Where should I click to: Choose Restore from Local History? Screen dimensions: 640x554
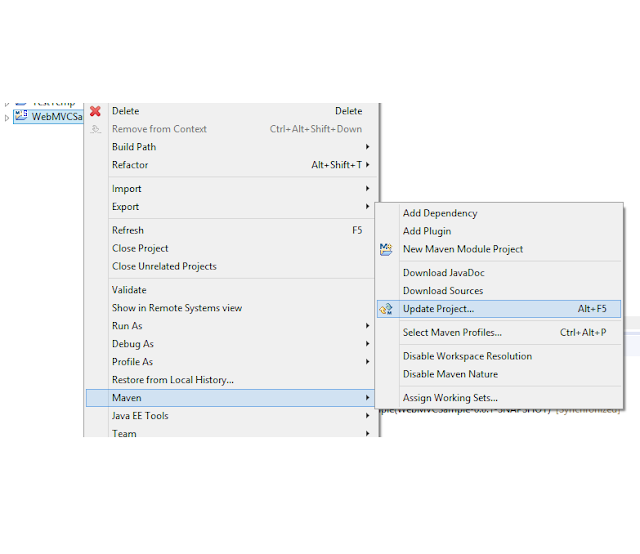230,380
